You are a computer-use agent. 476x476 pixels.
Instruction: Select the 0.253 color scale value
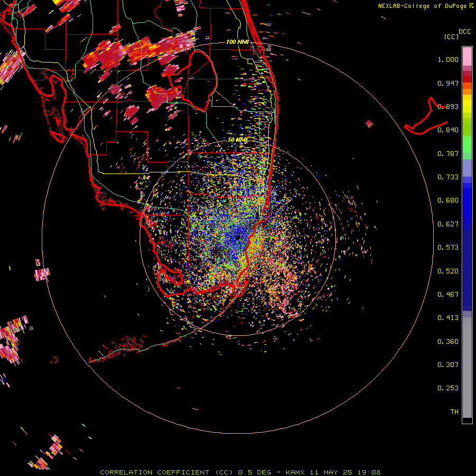click(448, 388)
